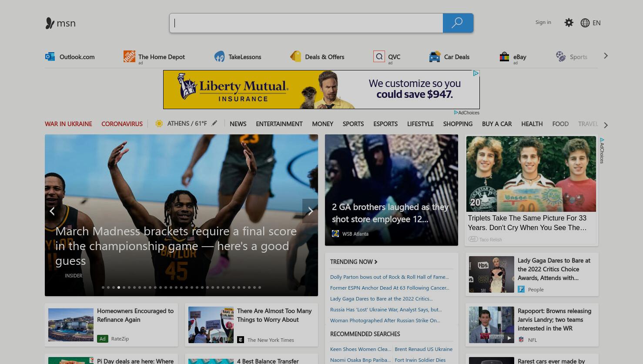643x364 pixels.
Task: Click AdChoices label under banner
Action: pos(467,113)
